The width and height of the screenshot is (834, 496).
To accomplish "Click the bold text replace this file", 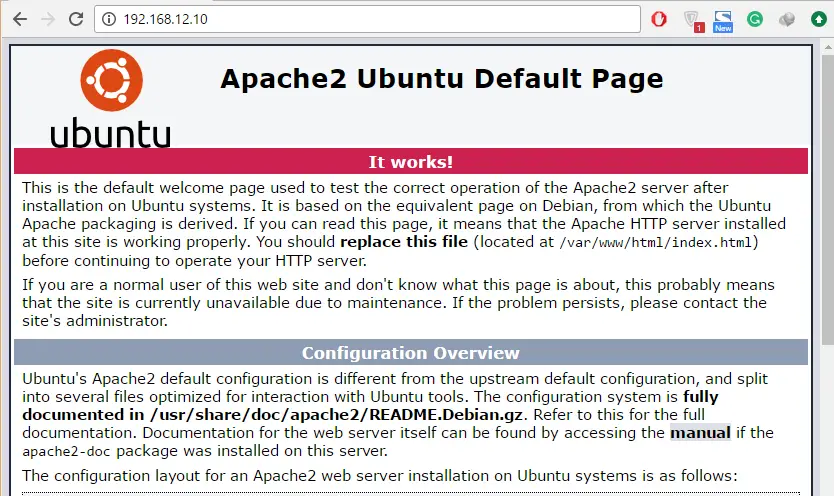I will point(404,242).
